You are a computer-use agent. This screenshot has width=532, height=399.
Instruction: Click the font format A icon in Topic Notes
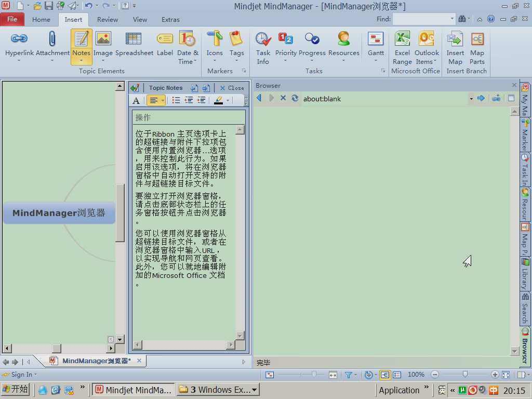click(136, 100)
